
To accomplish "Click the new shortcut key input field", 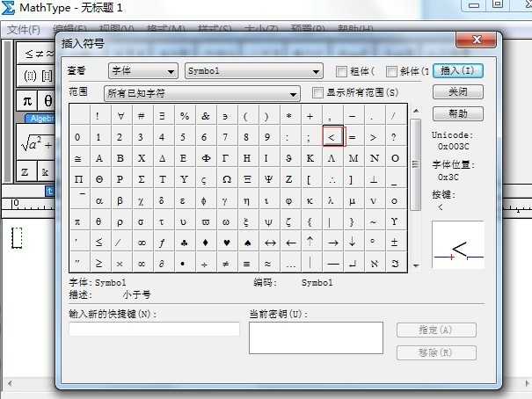I will point(155,329).
